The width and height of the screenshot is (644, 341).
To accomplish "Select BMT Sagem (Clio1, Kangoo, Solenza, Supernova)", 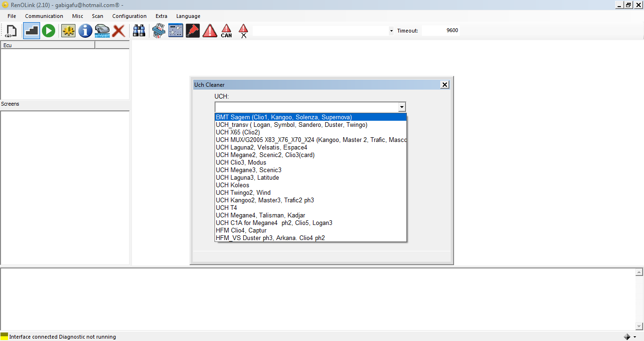I will pyautogui.click(x=311, y=117).
